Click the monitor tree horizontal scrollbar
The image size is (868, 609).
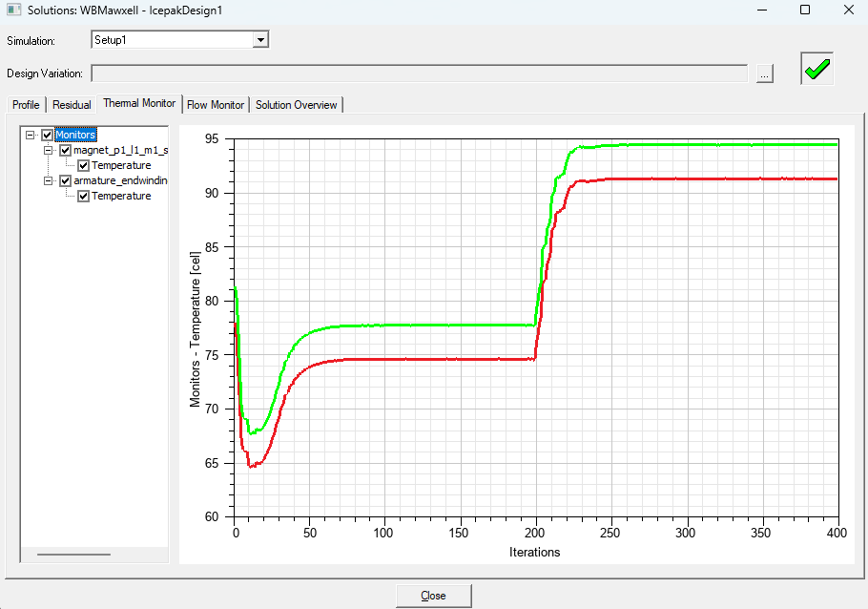[x=73, y=555]
